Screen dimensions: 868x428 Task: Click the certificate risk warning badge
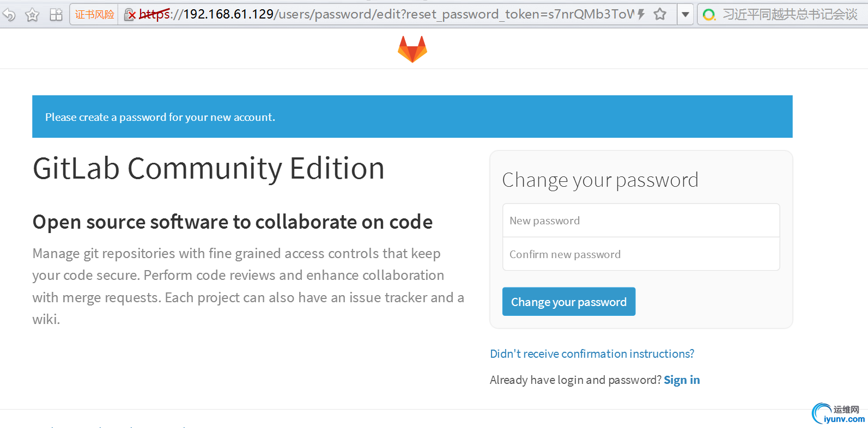pos(94,15)
